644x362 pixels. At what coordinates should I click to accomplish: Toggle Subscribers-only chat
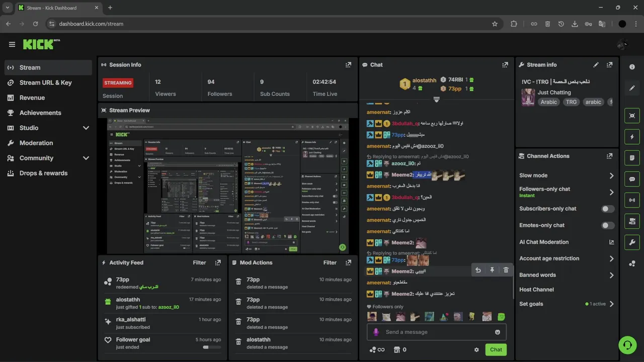pyautogui.click(x=608, y=209)
